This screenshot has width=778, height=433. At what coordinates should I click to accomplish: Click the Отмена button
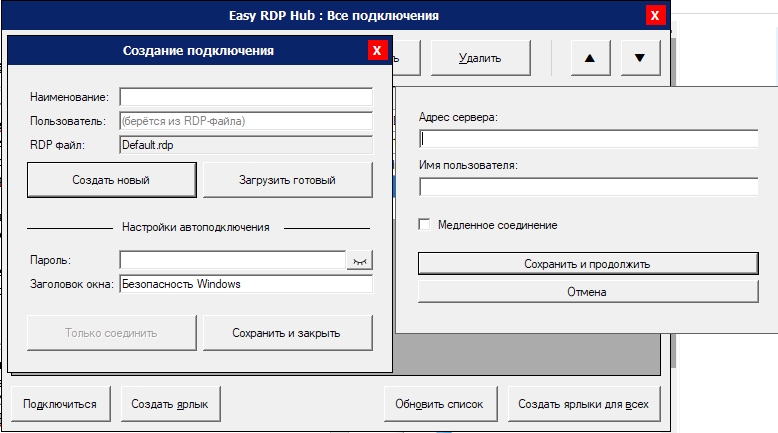588,292
